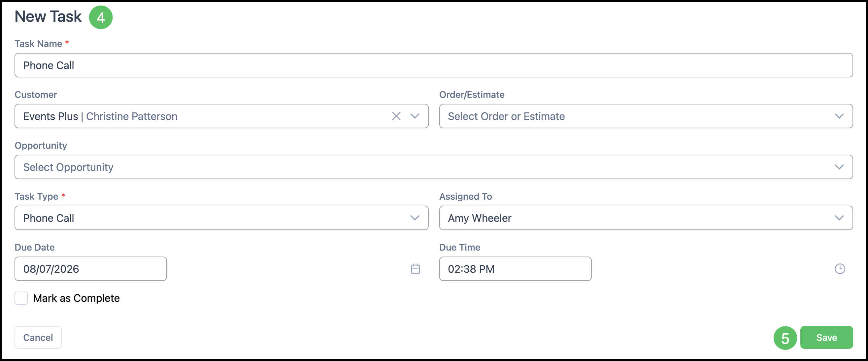Click the green step 4 badge
The width and height of the screenshot is (868, 361).
pyautogui.click(x=101, y=17)
